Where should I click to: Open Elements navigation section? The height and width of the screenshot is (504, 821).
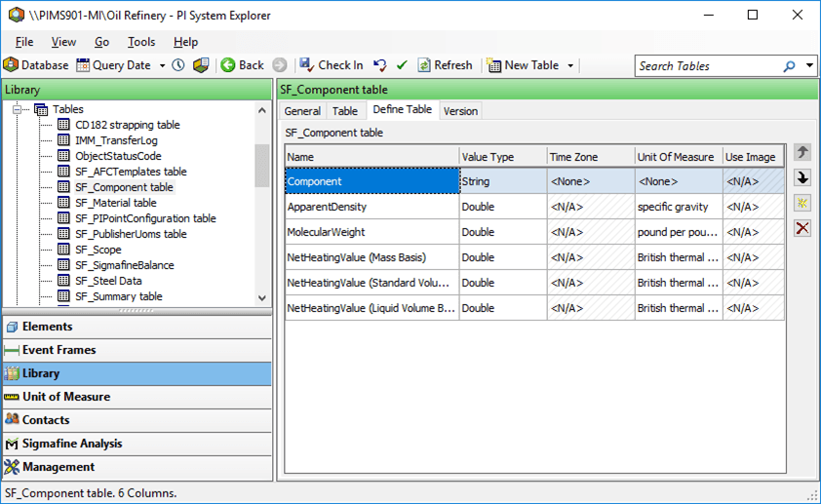tap(137, 327)
